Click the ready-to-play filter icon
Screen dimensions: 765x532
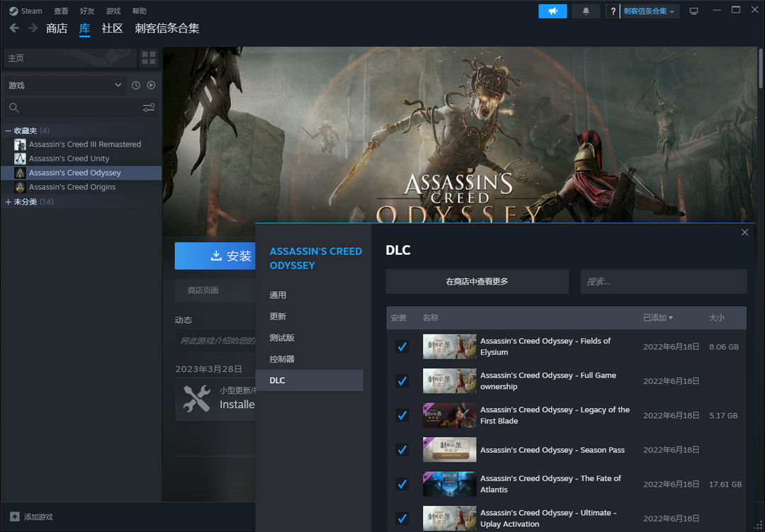151,86
